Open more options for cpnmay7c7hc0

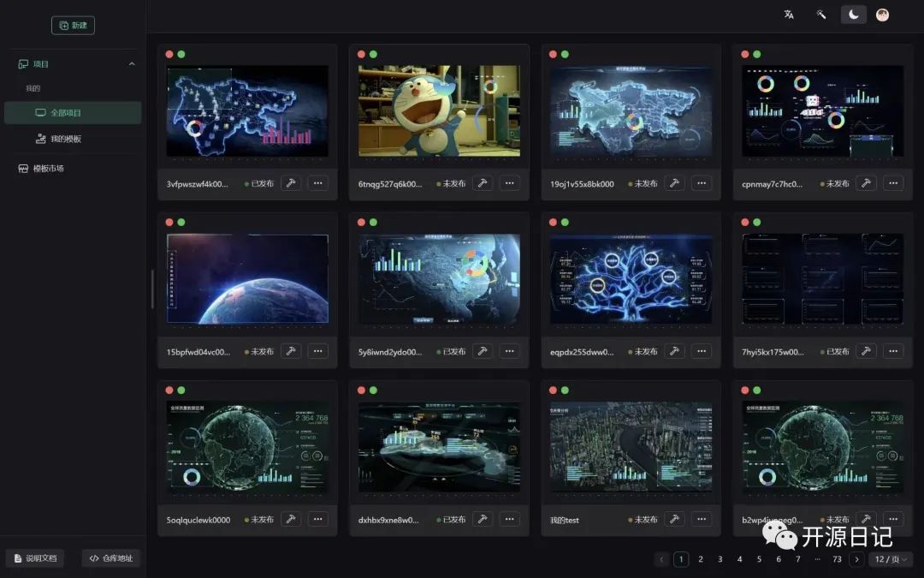pos(892,183)
